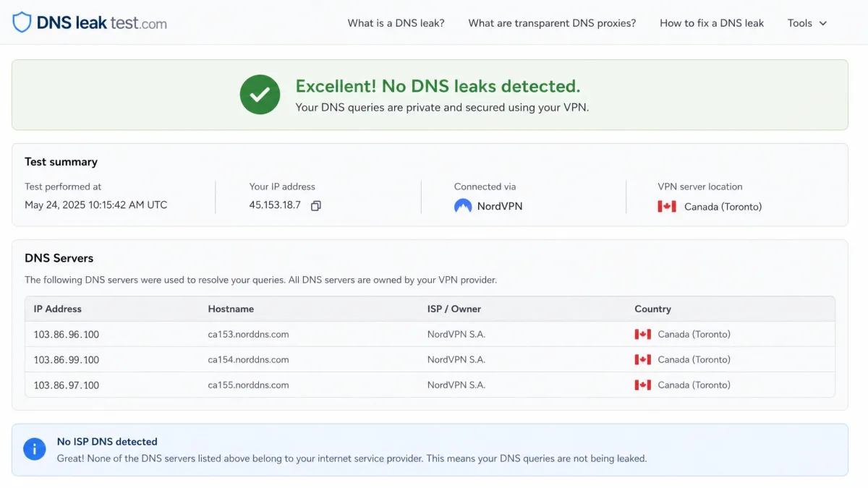The height and width of the screenshot is (488, 868).
Task: Click the NordVPN name under Connected via
Action: tap(500, 206)
